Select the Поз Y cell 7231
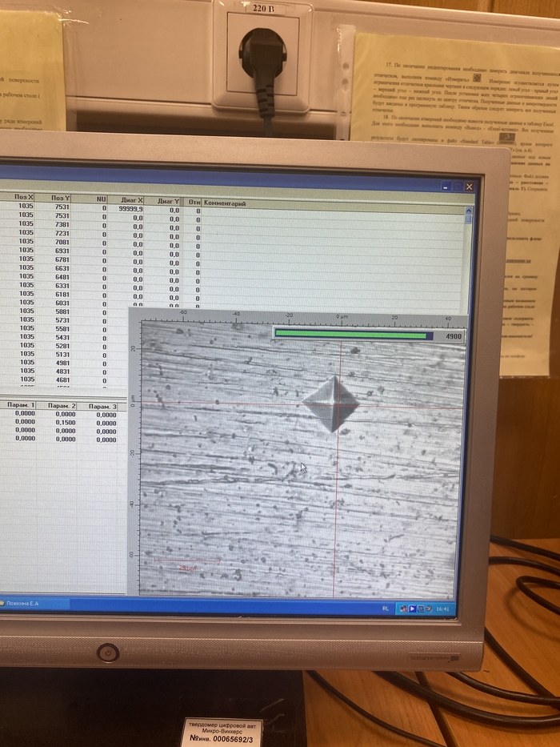 coord(53,233)
